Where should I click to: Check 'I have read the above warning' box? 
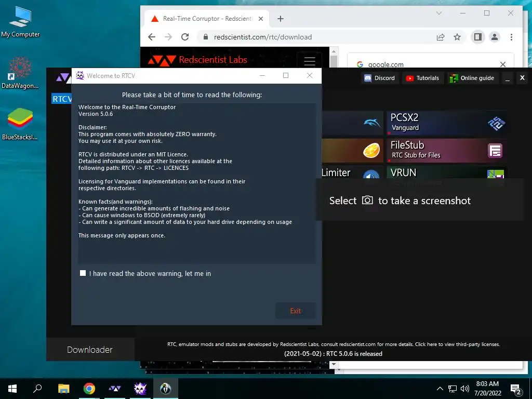click(x=83, y=273)
